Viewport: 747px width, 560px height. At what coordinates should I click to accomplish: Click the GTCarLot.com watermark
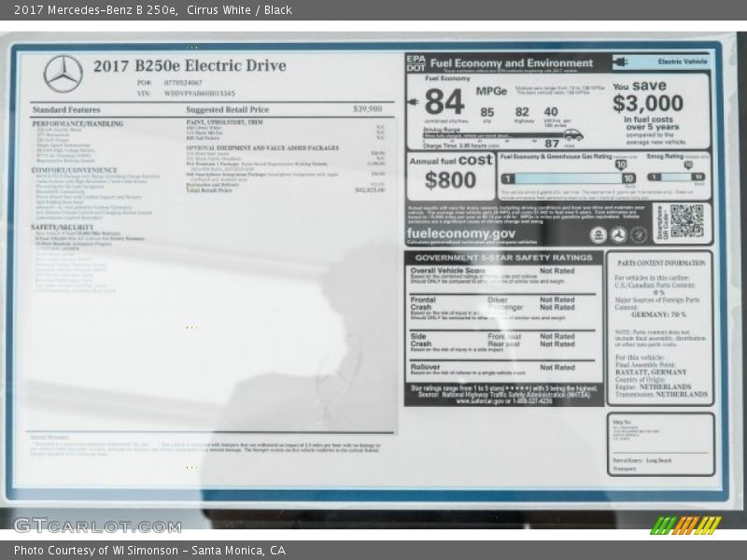84,525
